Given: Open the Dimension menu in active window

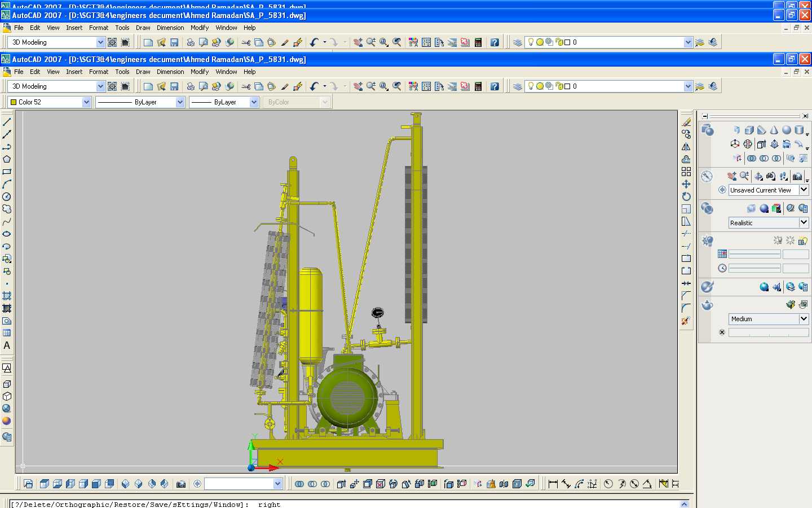Looking at the screenshot, I should 170,72.
